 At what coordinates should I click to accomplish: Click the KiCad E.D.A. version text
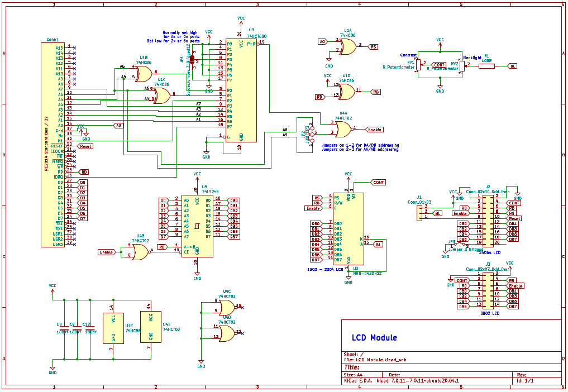402,381
